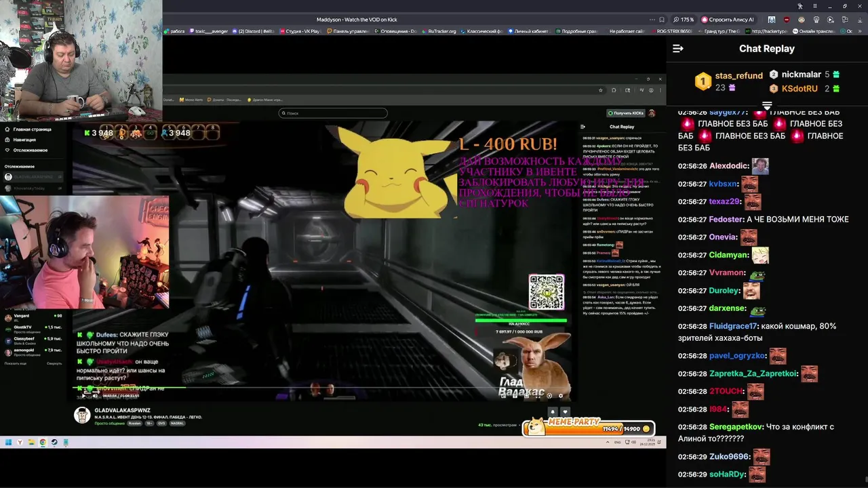The height and width of the screenshot is (488, 868).
Task: Open the 'Личный кабинет' bookmark
Action: [529, 31]
